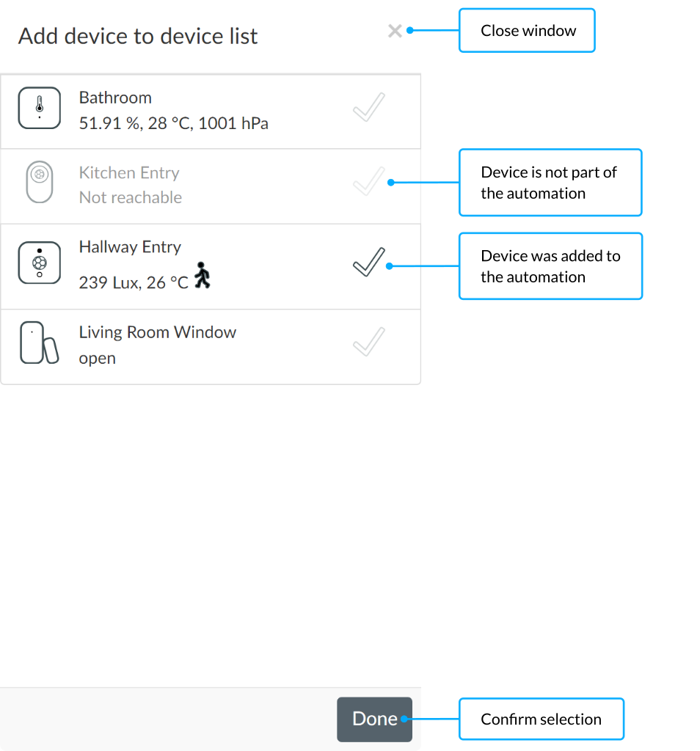Check the Living Room Window checkmark

pos(368,342)
